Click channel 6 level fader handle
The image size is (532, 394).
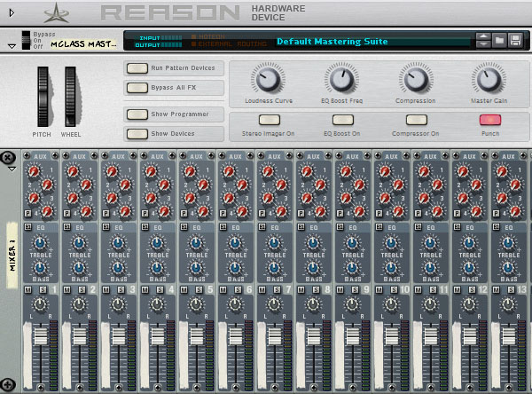236,336
